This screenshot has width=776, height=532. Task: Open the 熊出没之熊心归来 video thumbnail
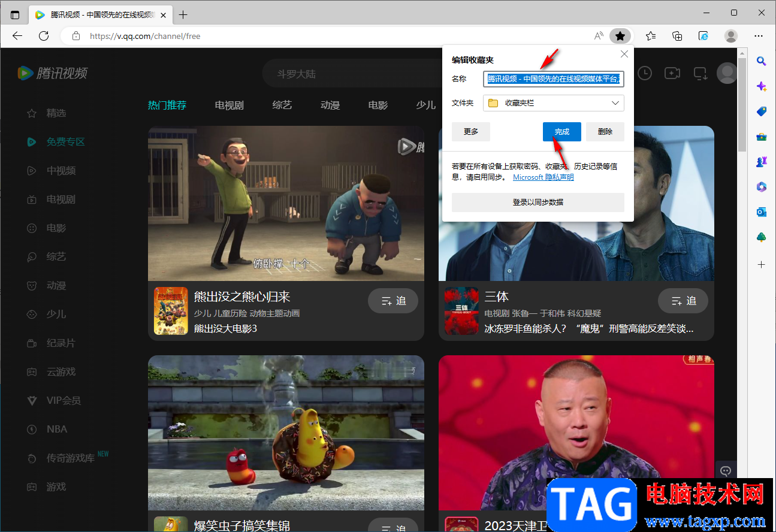point(286,203)
